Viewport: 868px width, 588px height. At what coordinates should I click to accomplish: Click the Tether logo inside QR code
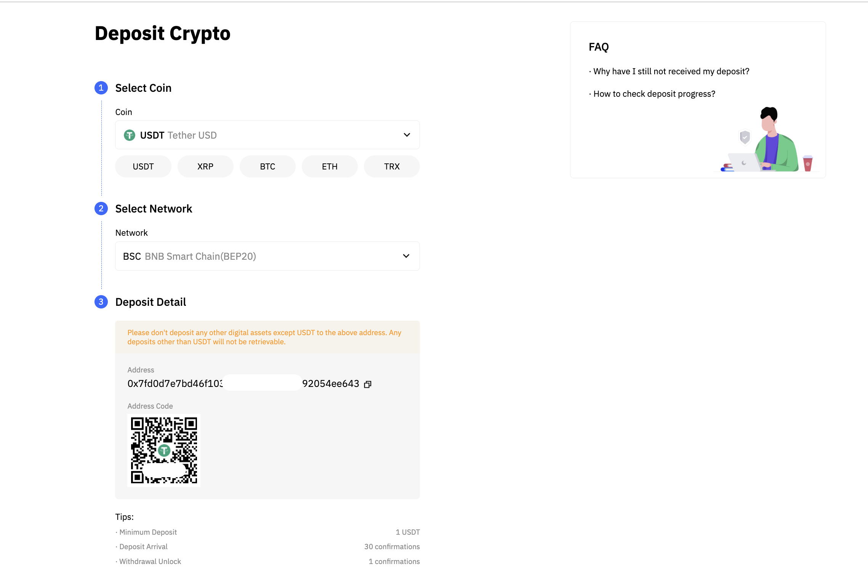pyautogui.click(x=164, y=451)
